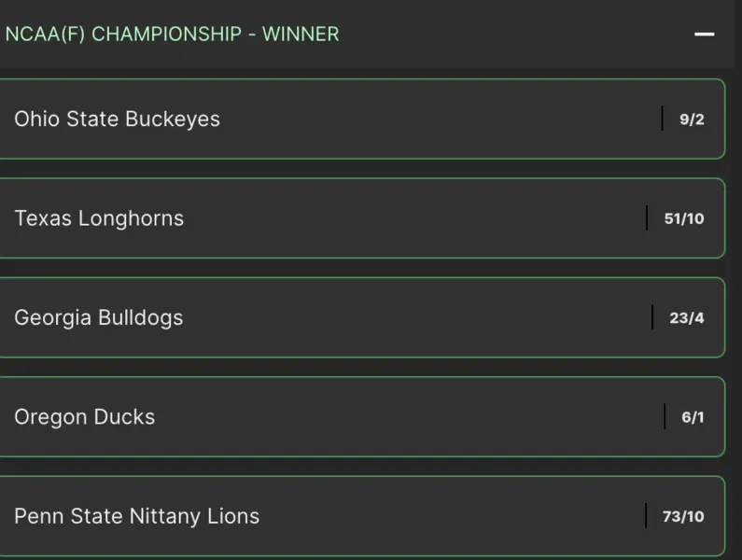Screen dimensions: 742x560
Task: Click the word WINNER in the header
Action: pos(301,35)
